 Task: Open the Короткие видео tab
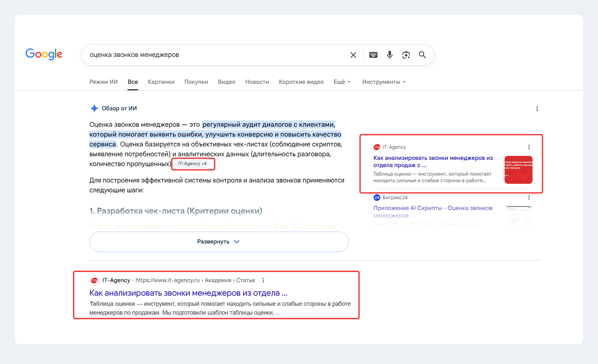click(301, 82)
